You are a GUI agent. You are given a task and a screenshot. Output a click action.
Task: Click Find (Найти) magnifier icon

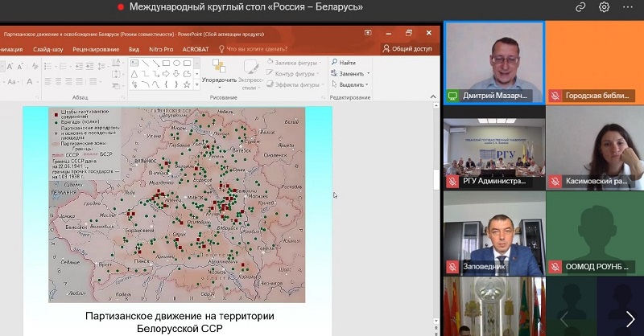[x=334, y=62]
